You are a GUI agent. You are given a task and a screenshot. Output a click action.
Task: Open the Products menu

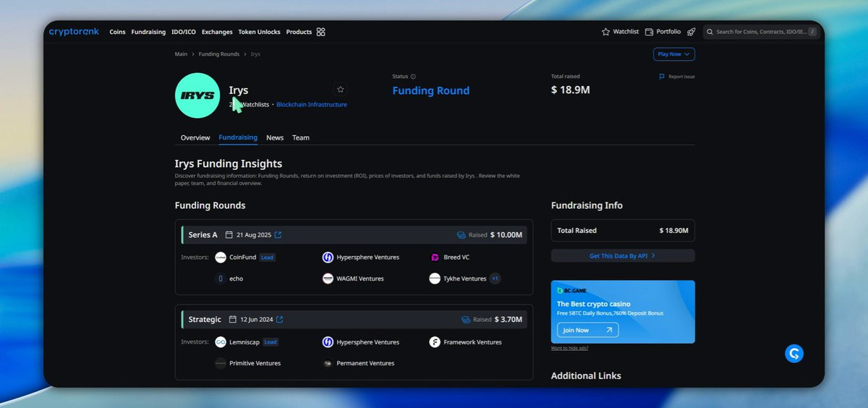click(x=299, y=32)
